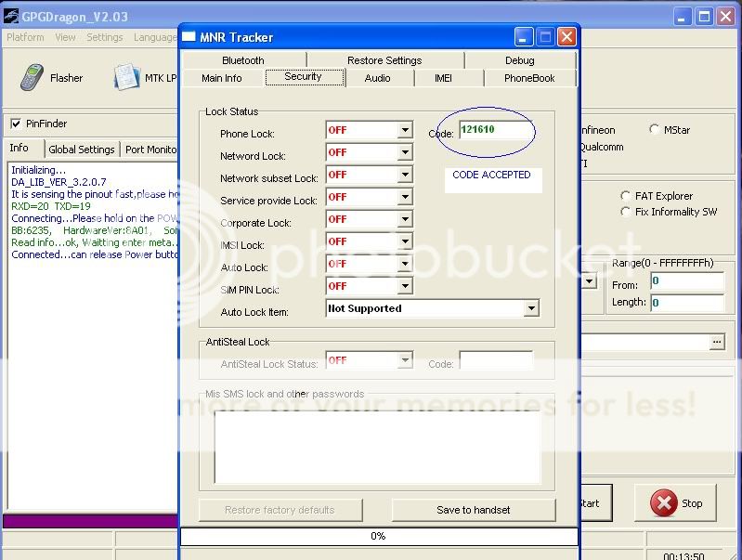The width and height of the screenshot is (742, 560).
Task: Open the Platform menu in GPGDragon
Action: point(26,37)
